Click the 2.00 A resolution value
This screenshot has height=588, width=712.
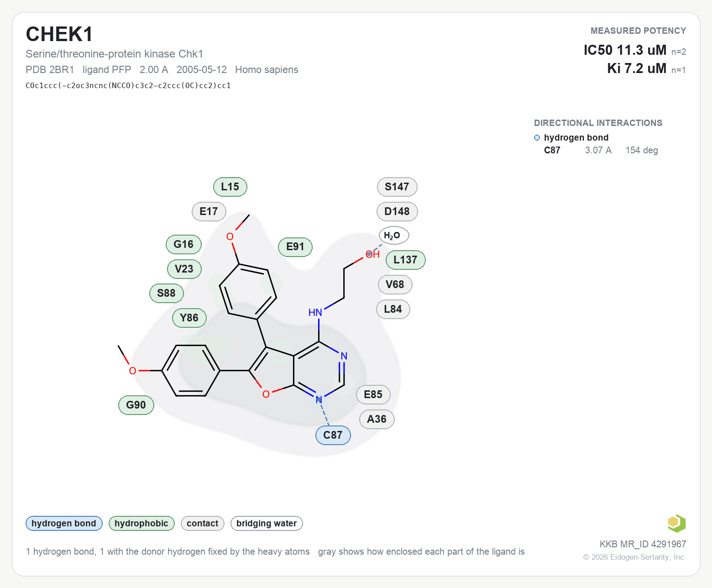154,70
